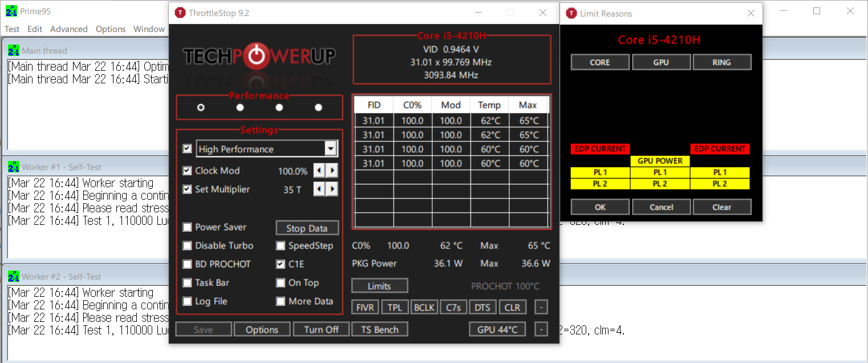Screen dimensions: 868x363
Task: Click the VID 0.9464 V reading
Action: (x=451, y=50)
